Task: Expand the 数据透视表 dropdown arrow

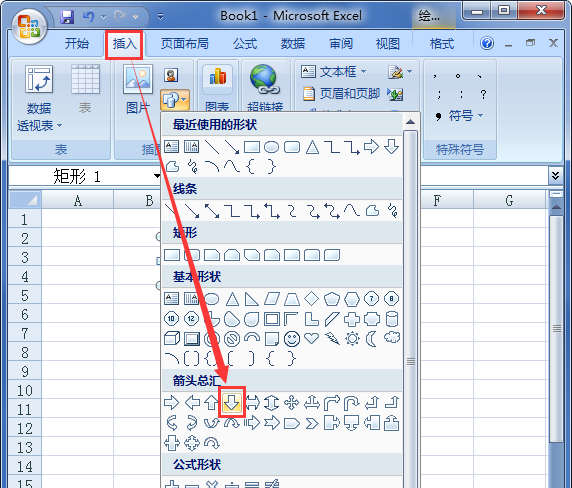Action: click(59, 125)
